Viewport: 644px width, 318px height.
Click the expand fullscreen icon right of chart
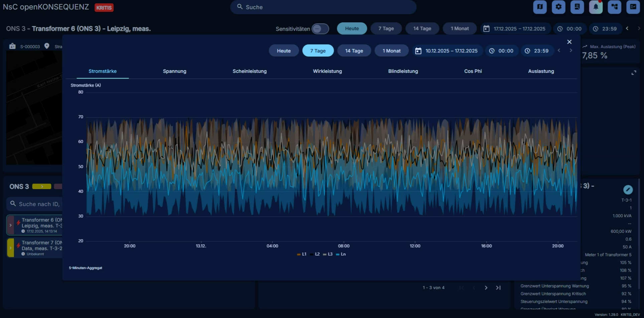(633, 73)
